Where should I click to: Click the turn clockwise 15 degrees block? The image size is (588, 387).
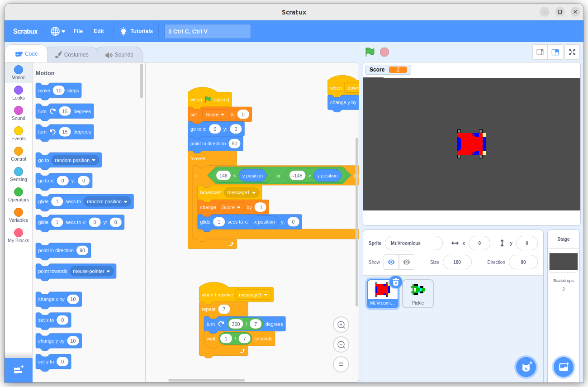(x=65, y=111)
